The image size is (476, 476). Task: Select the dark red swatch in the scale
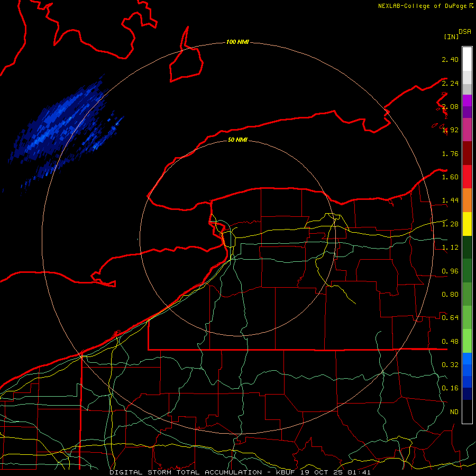[x=467, y=153]
